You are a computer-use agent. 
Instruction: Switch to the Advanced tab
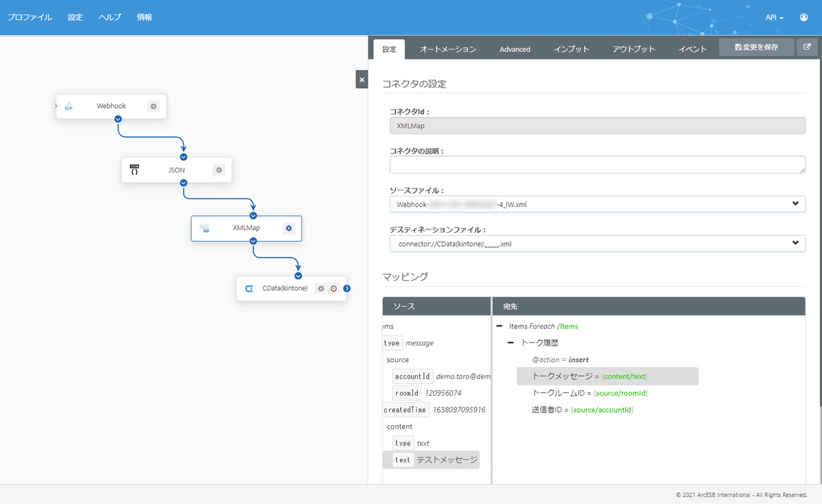pyautogui.click(x=515, y=49)
